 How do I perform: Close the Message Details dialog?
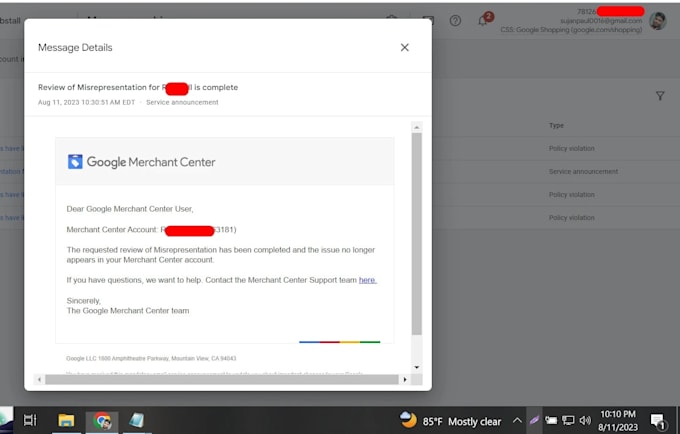(x=405, y=47)
